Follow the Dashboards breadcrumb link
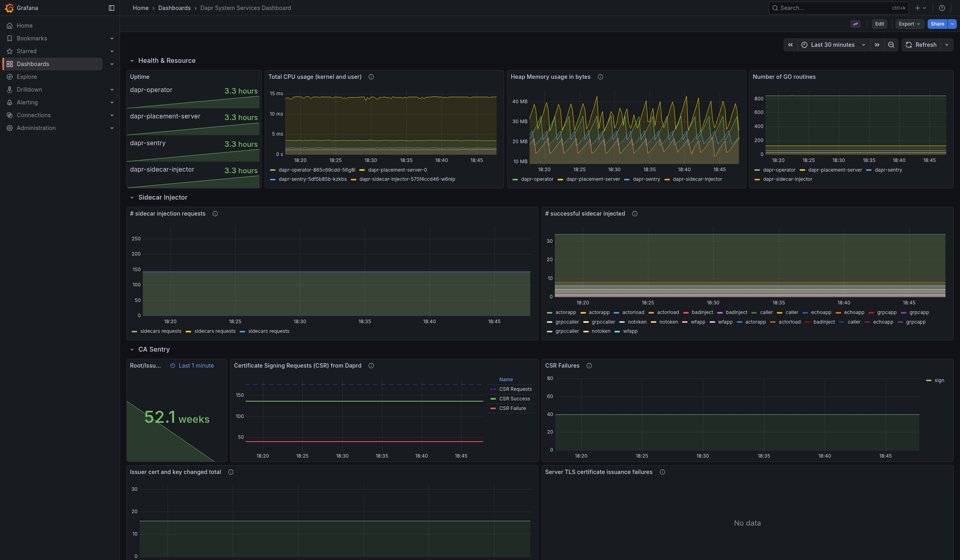Image resolution: width=960 pixels, height=560 pixels. point(174,8)
